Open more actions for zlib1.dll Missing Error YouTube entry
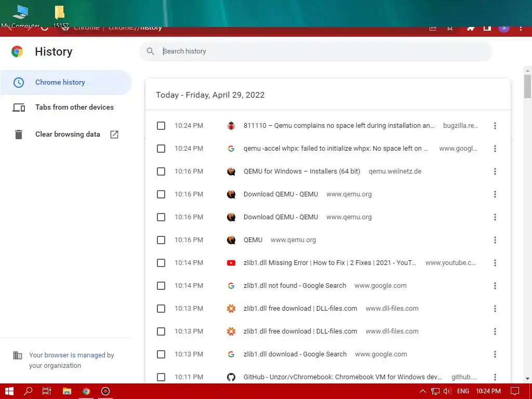Image resolution: width=532 pixels, height=399 pixels. (x=495, y=263)
